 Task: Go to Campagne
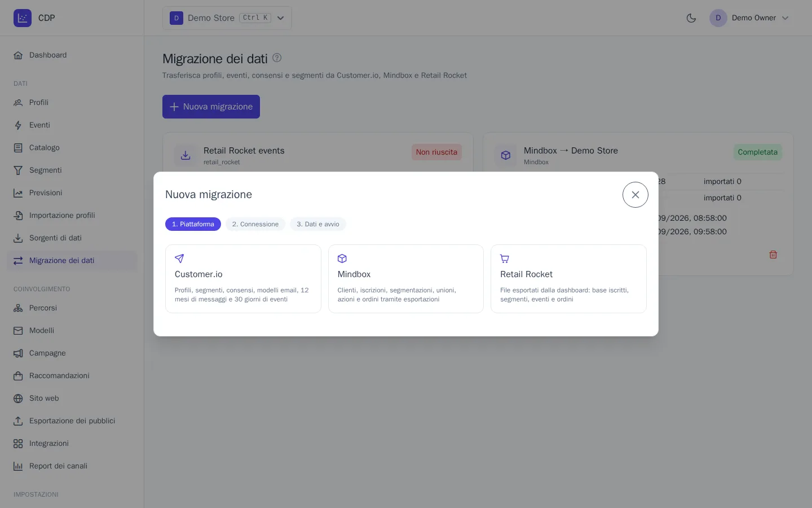click(72, 353)
